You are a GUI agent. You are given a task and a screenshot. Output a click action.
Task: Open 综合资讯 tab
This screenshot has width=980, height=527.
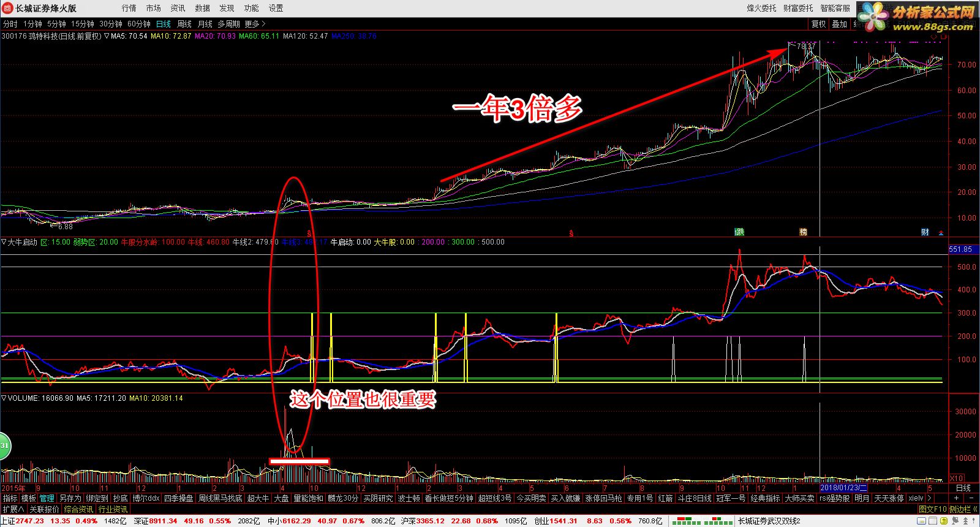coord(78,509)
